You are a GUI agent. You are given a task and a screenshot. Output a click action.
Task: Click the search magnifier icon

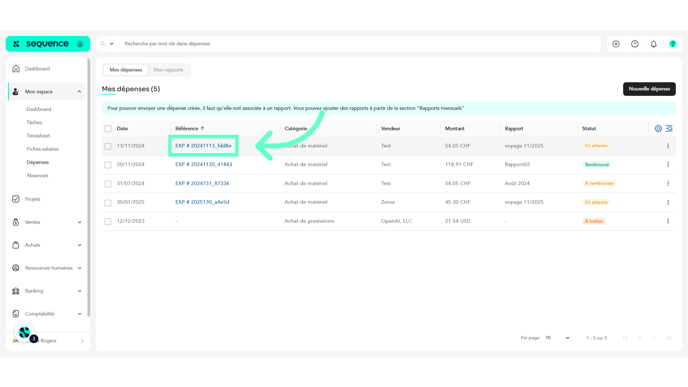click(103, 44)
